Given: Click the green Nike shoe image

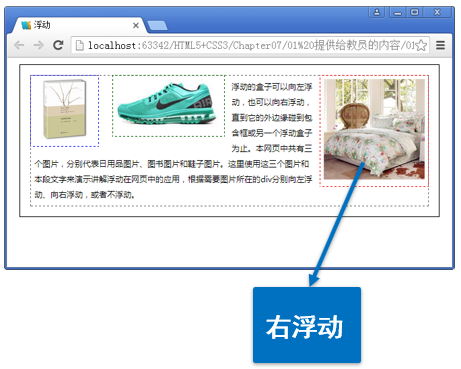Looking at the screenshot, I should click(x=167, y=103).
